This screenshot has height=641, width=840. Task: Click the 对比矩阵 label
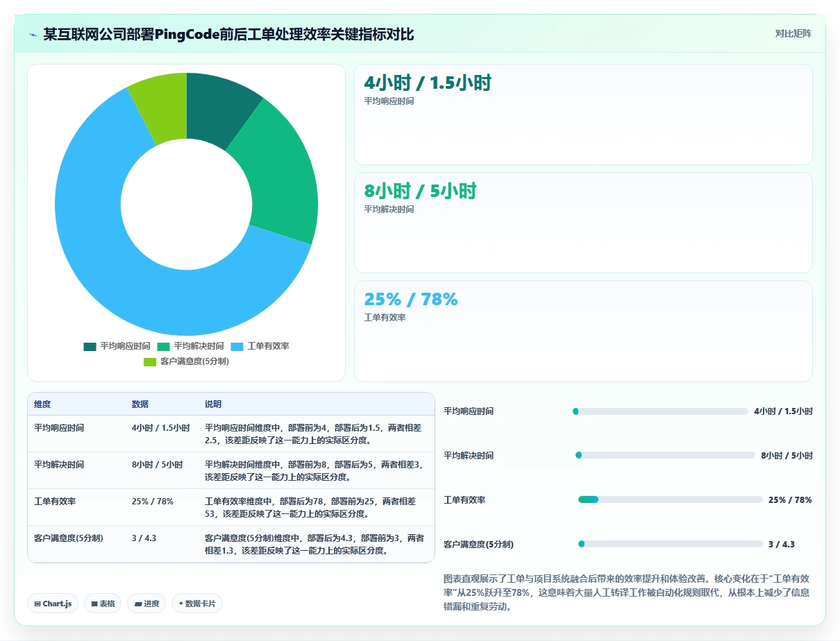[x=793, y=33]
